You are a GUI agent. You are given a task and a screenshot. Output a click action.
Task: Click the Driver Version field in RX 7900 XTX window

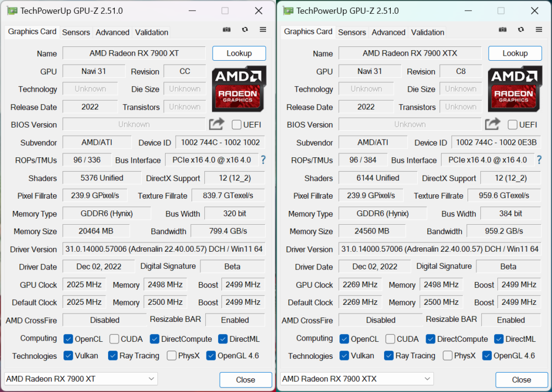440,249
